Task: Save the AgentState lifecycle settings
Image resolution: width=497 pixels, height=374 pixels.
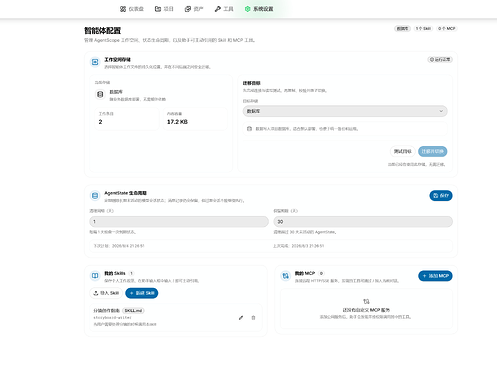Action: coord(441,196)
